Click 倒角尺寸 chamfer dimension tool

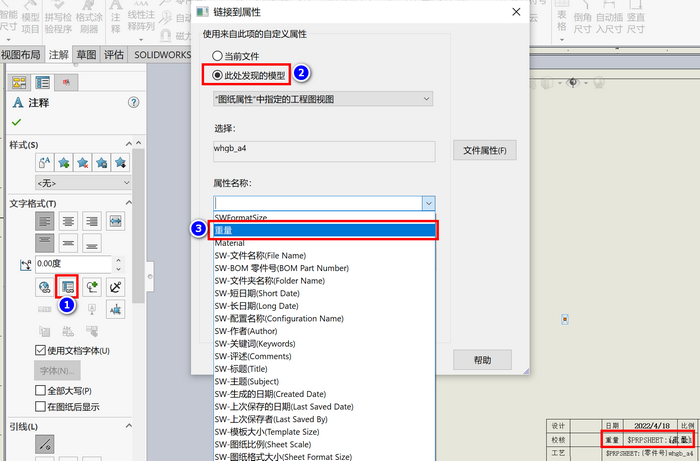583,18
